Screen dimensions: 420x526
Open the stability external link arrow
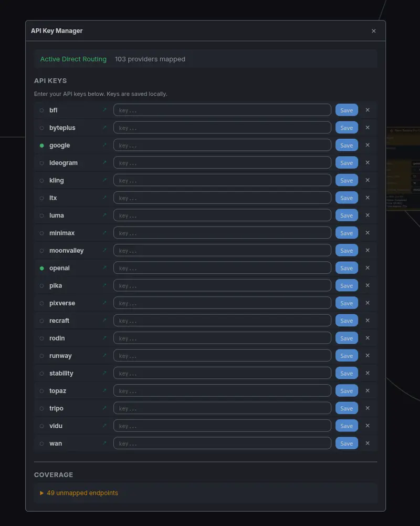pyautogui.click(x=104, y=373)
